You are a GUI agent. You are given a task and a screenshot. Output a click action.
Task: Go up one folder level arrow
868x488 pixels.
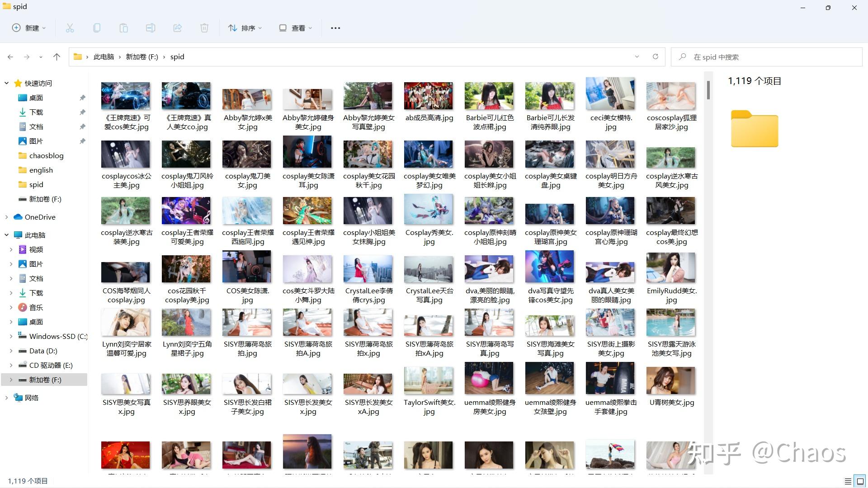pos(57,56)
